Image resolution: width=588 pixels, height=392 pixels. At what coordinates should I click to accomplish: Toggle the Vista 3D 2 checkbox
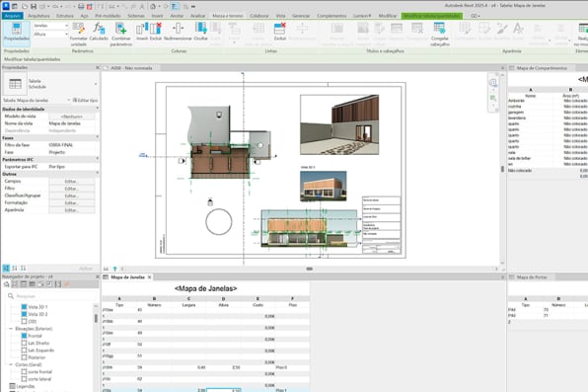pyautogui.click(x=24, y=314)
